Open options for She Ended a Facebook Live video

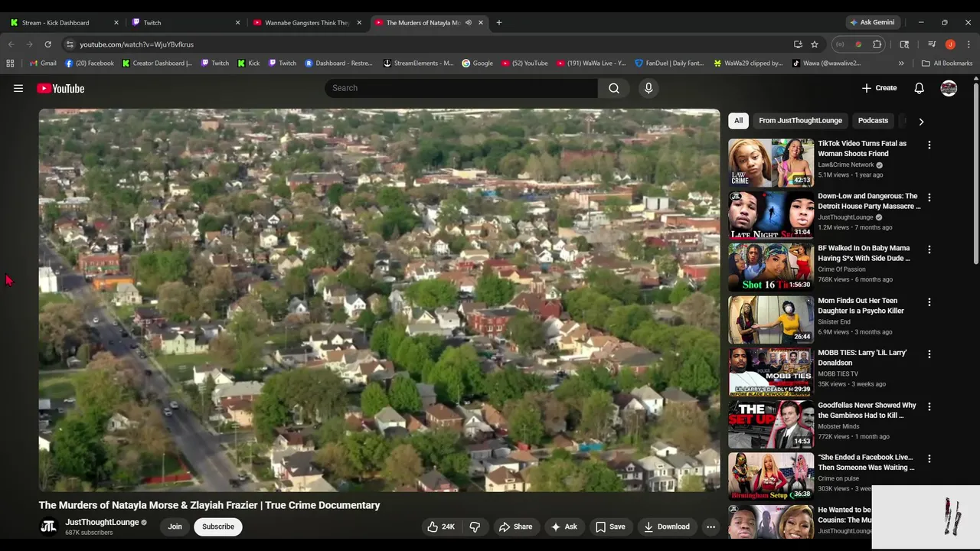[x=929, y=459]
